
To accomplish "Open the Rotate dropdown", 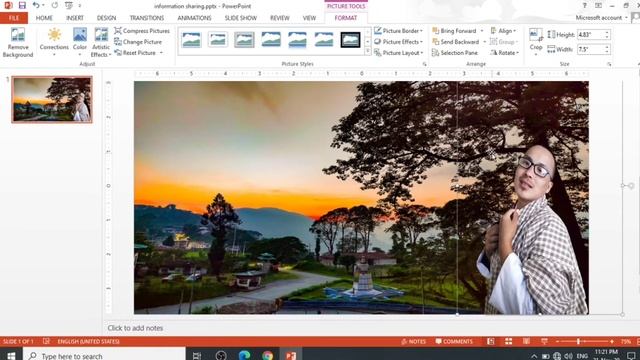I will point(504,53).
